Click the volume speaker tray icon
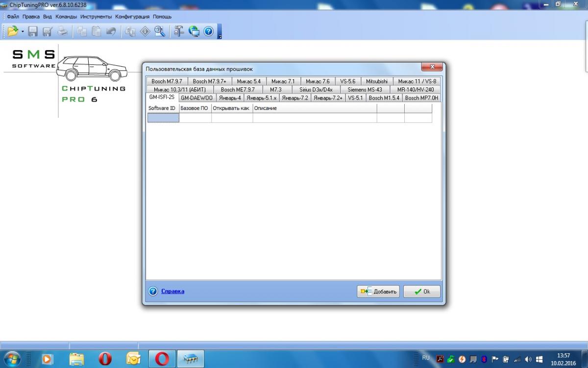The height and width of the screenshot is (368, 588). click(528, 359)
